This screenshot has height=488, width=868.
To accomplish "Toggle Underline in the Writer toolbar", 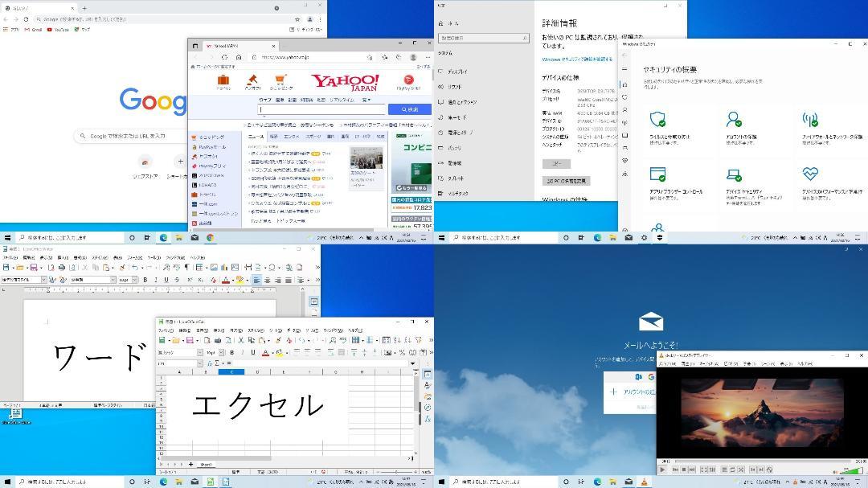I will pyautogui.click(x=166, y=281).
